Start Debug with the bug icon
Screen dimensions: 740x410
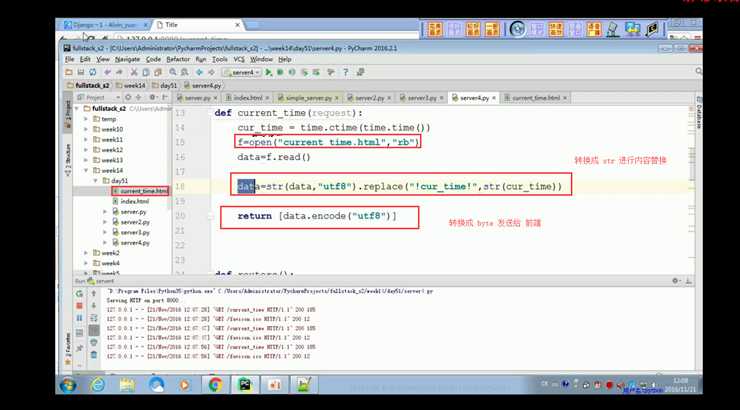[280, 72]
